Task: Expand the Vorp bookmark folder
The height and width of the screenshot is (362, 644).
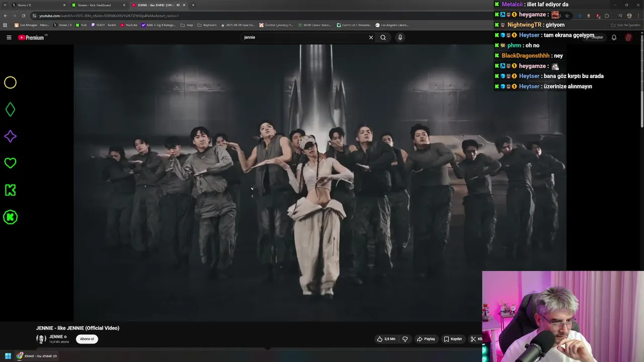Action: click(187, 25)
